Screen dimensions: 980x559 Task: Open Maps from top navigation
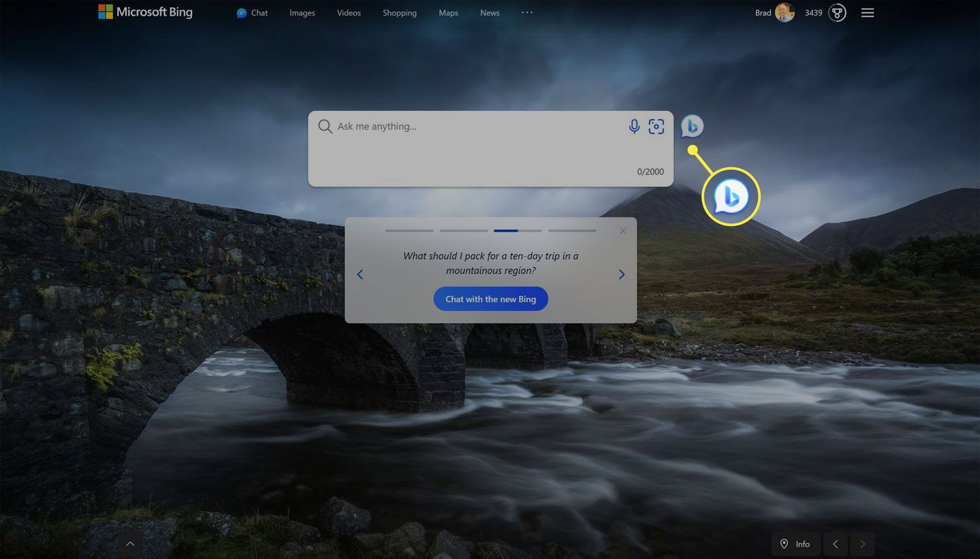(x=448, y=13)
